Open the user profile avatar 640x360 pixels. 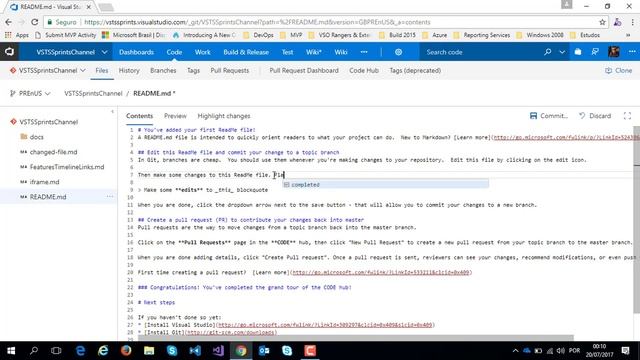coord(614,52)
